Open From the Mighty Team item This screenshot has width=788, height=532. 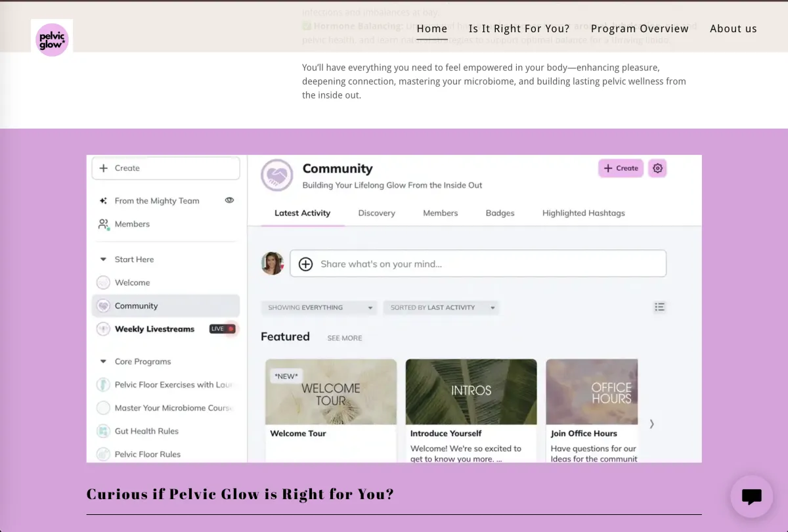[157, 201]
